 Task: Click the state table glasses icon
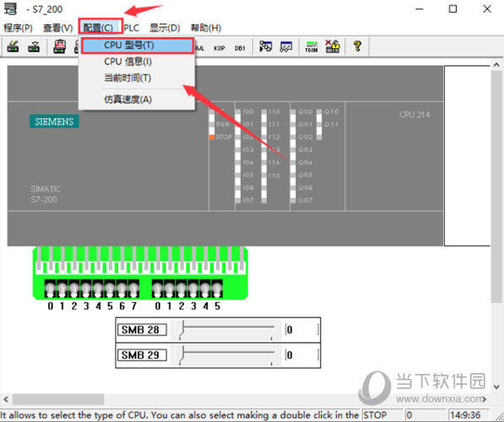point(286,47)
